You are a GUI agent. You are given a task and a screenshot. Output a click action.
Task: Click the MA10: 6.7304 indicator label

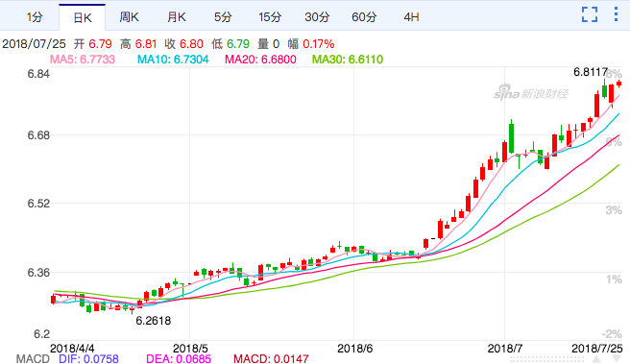tap(173, 60)
